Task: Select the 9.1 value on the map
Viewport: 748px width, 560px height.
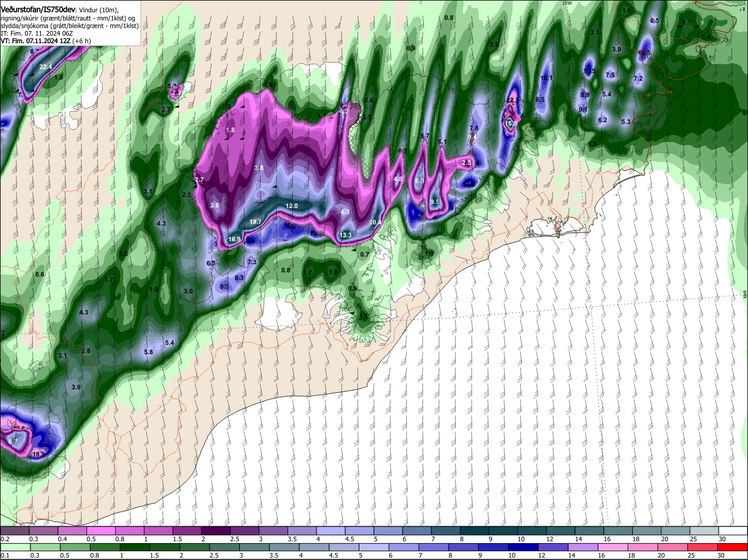Action: pyautogui.click(x=583, y=109)
